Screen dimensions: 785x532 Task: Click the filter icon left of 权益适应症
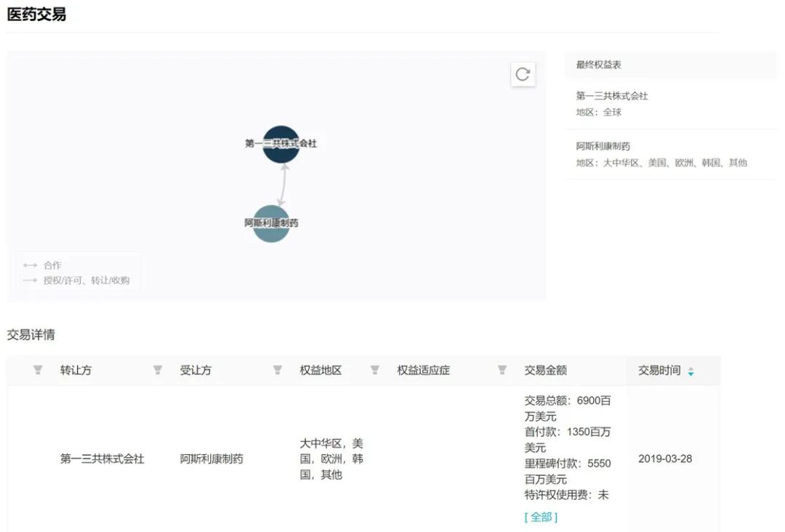coord(374,371)
